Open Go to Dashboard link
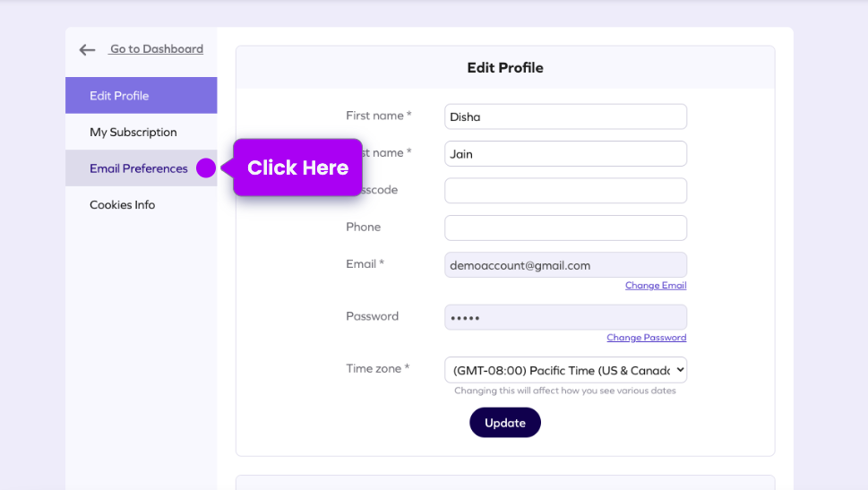The image size is (868, 490). [157, 49]
